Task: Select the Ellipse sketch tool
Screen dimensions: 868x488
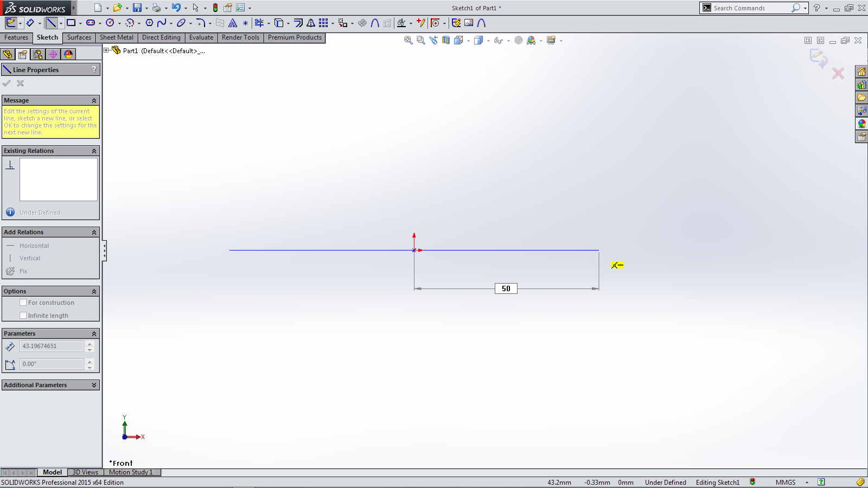Action: [181, 23]
